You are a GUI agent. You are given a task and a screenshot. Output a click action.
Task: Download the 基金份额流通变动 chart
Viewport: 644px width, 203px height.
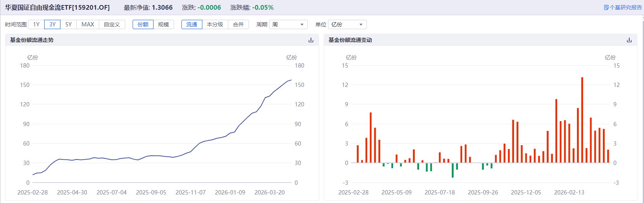(x=629, y=40)
